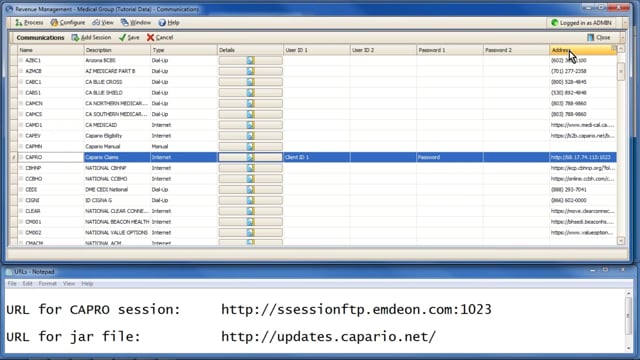Save the communications changes
This screenshot has height=360, width=640.
[x=129, y=38]
